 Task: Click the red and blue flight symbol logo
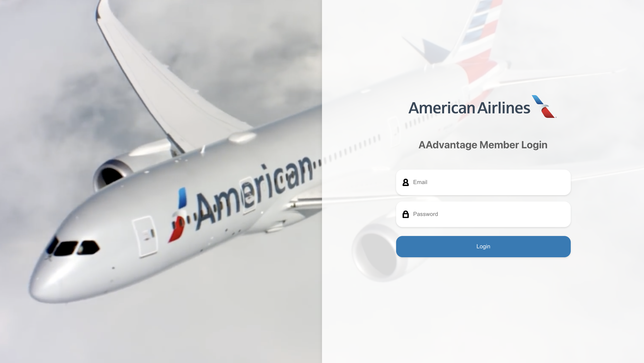pyautogui.click(x=544, y=106)
